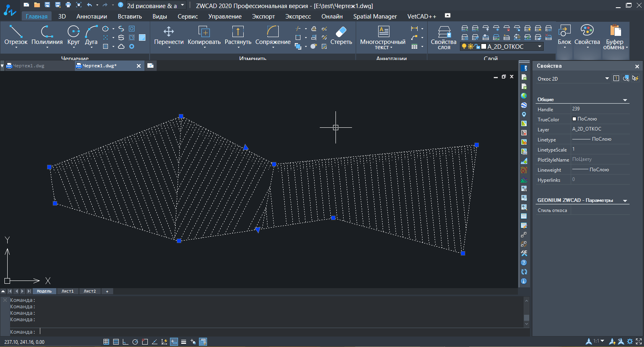Select the ellipse tool in drawing panel
Image resolution: width=644 pixels, height=347 pixels.
coord(106,29)
